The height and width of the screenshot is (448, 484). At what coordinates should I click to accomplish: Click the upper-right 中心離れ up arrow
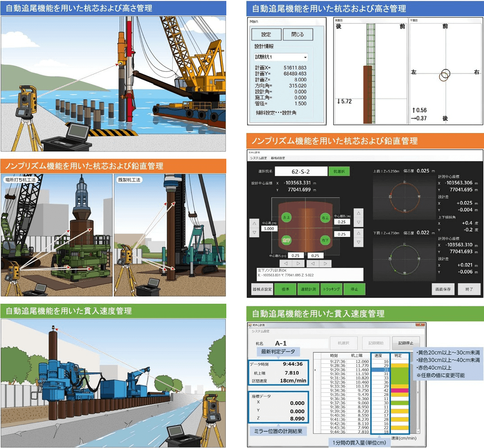coord(359,213)
